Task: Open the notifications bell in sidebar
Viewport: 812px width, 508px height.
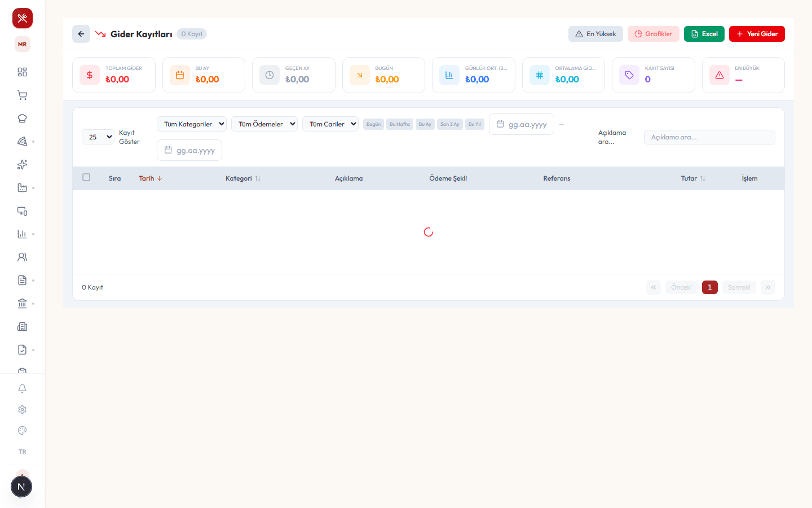Action: [22, 388]
